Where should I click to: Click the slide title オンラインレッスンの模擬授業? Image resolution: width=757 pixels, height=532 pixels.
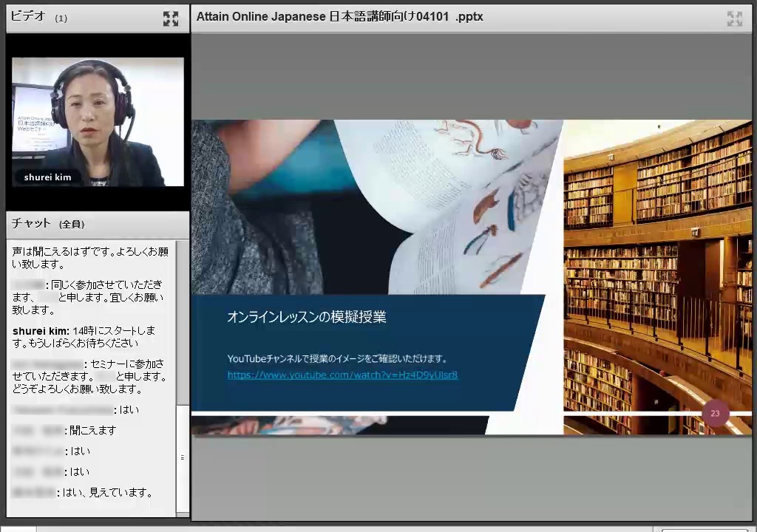tap(307, 317)
